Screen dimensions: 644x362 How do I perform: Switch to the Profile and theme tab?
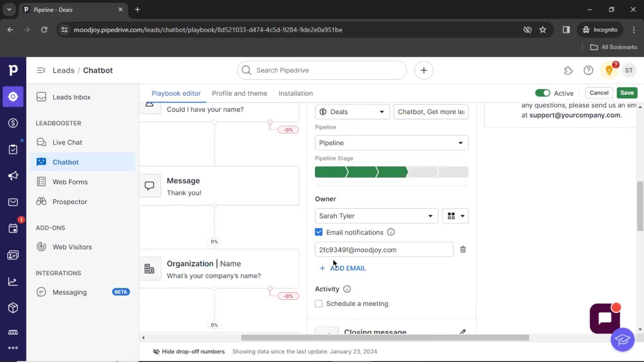[x=239, y=94]
